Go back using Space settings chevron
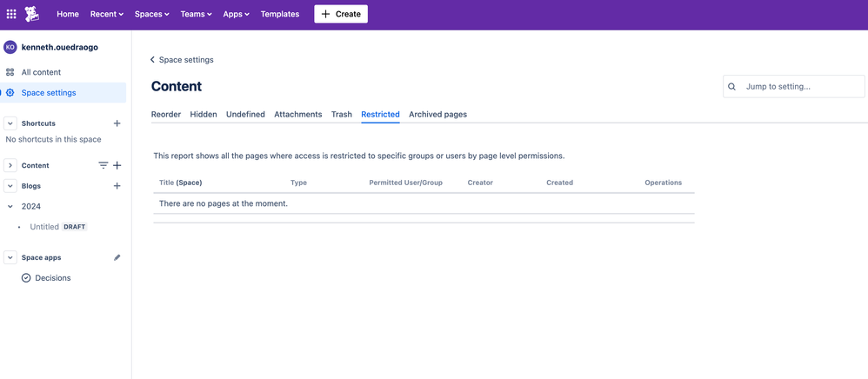Viewport: 868px width, 379px height. pos(153,60)
